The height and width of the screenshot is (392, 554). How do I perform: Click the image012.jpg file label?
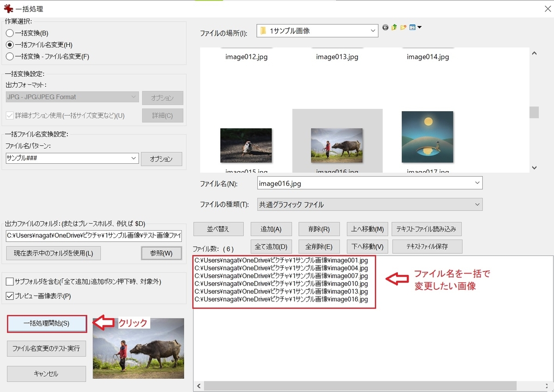[247, 57]
